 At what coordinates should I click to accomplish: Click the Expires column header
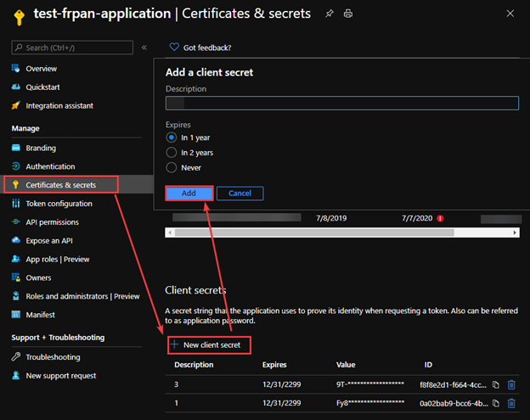(x=274, y=365)
